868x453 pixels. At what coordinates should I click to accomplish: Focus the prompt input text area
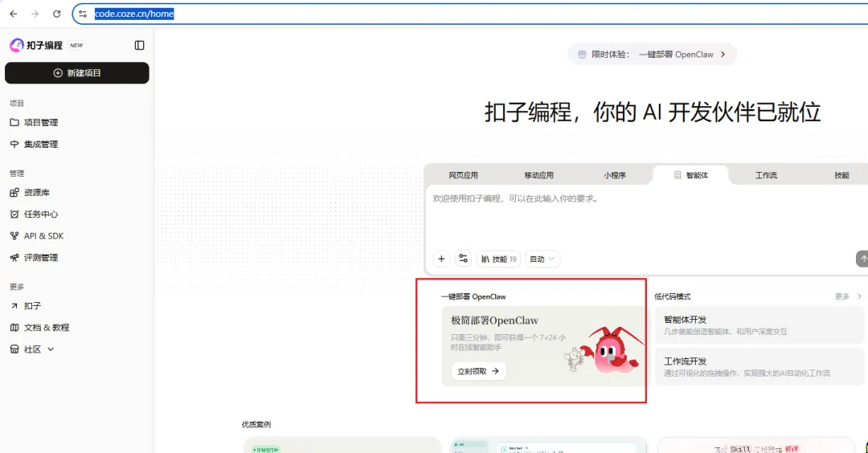tap(646, 217)
